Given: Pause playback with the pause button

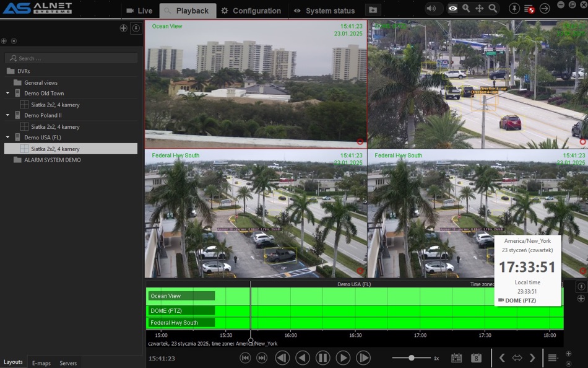Looking at the screenshot, I should 322,358.
